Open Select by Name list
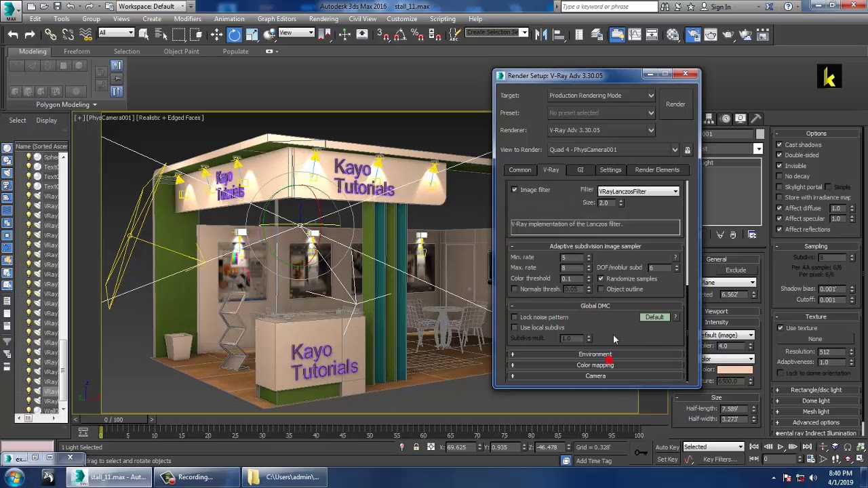868x488 pixels. (x=161, y=35)
